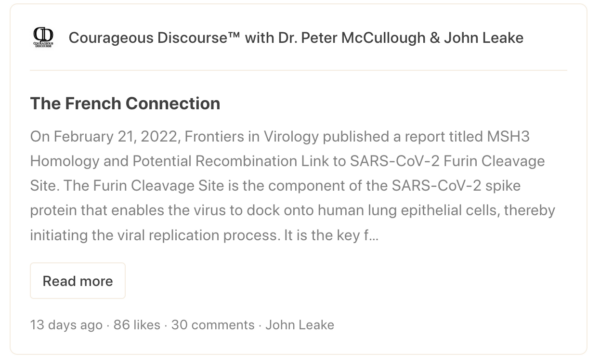Select John Leake's name in header title
Image resolution: width=600 pixels, height=363 pixels.
click(x=483, y=38)
